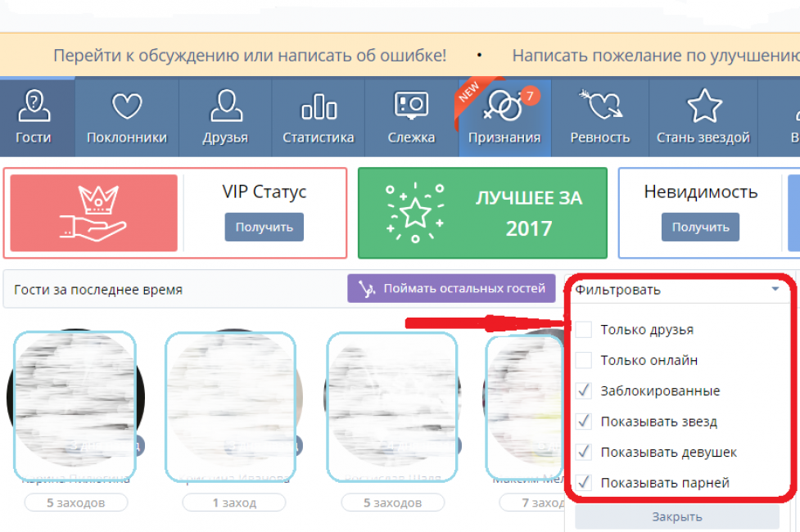Close the filter panel with Закрыть
The height and width of the screenshot is (532, 800).
pos(676,517)
